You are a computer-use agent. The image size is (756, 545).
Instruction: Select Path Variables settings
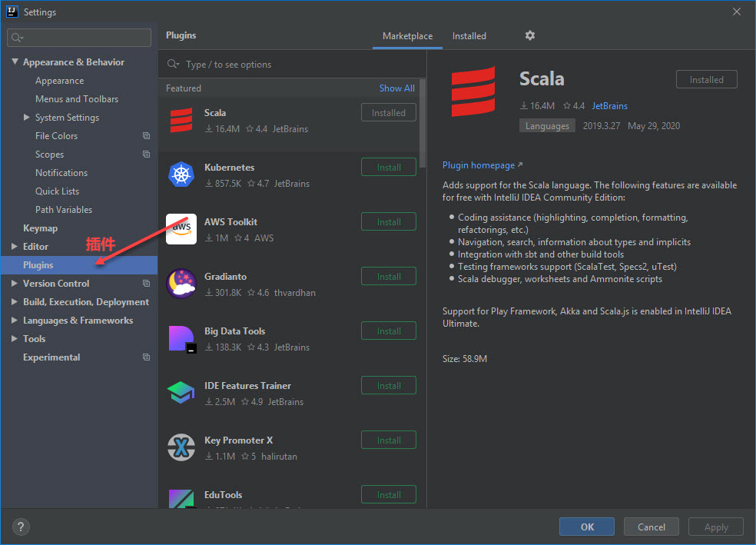(64, 210)
